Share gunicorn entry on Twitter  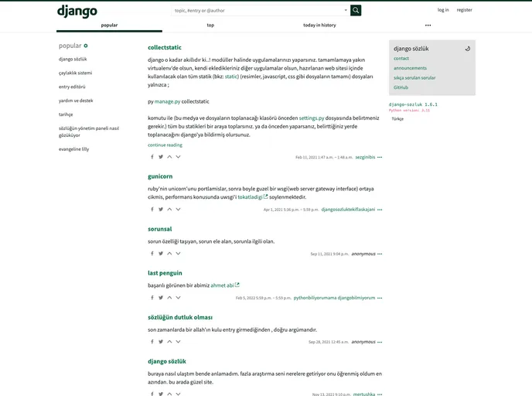coord(161,210)
